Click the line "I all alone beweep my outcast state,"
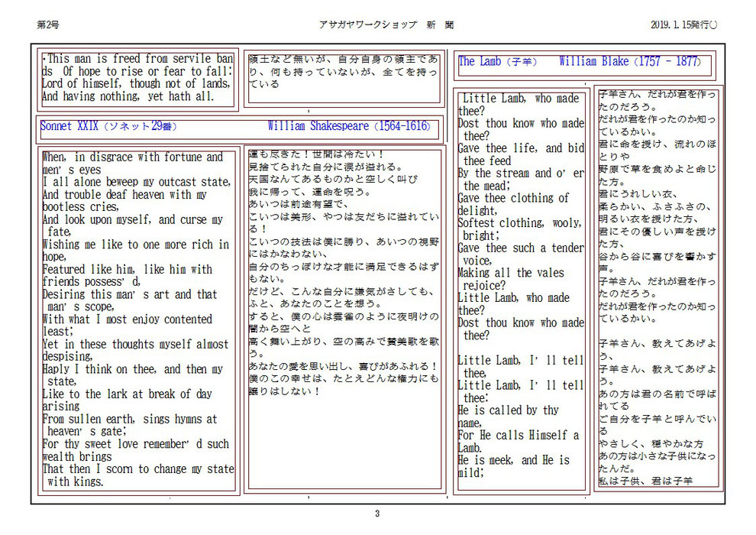Screen dimensions: 756x535 click(137, 183)
